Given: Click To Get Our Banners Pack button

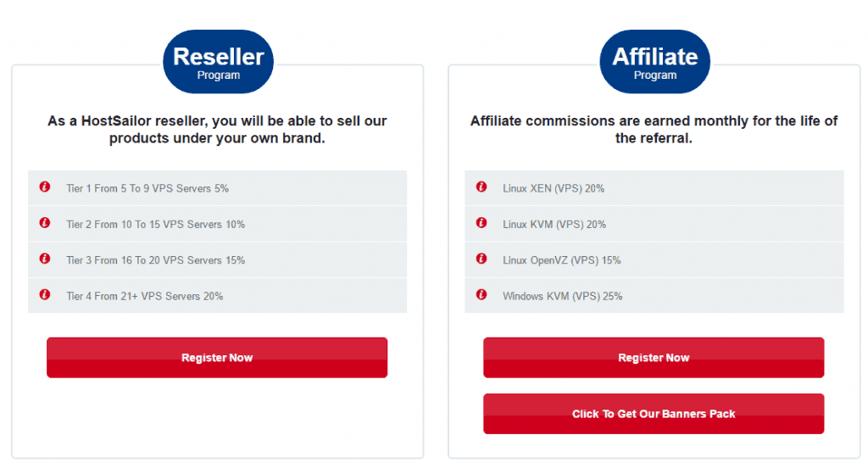Looking at the screenshot, I should (654, 414).
